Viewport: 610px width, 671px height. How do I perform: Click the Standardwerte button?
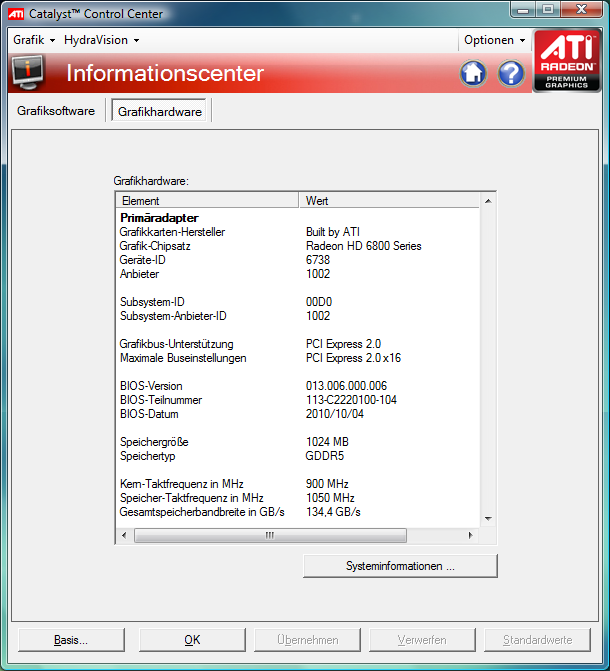537,640
